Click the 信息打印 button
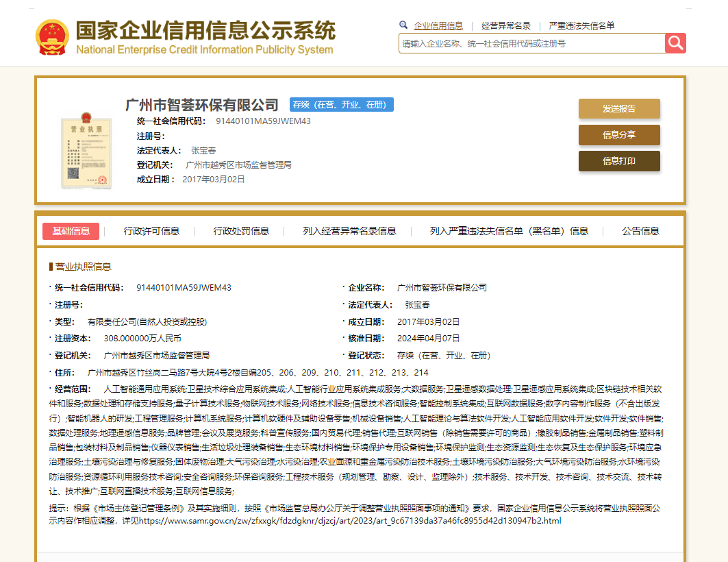 click(x=619, y=161)
